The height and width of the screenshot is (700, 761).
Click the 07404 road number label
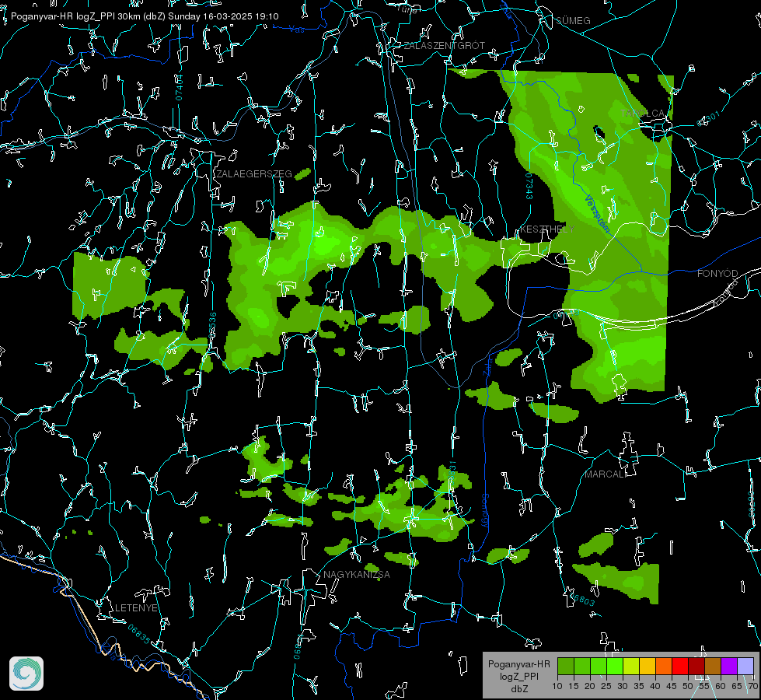(x=180, y=87)
